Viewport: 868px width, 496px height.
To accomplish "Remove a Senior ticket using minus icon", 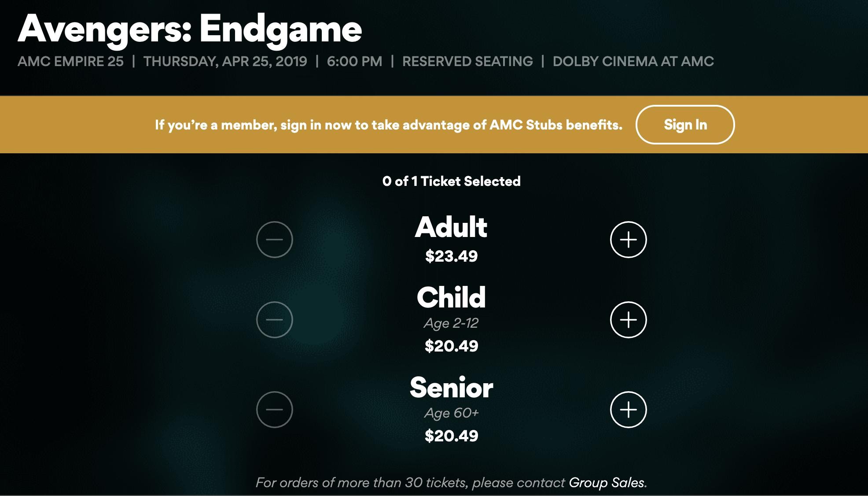I will point(275,410).
